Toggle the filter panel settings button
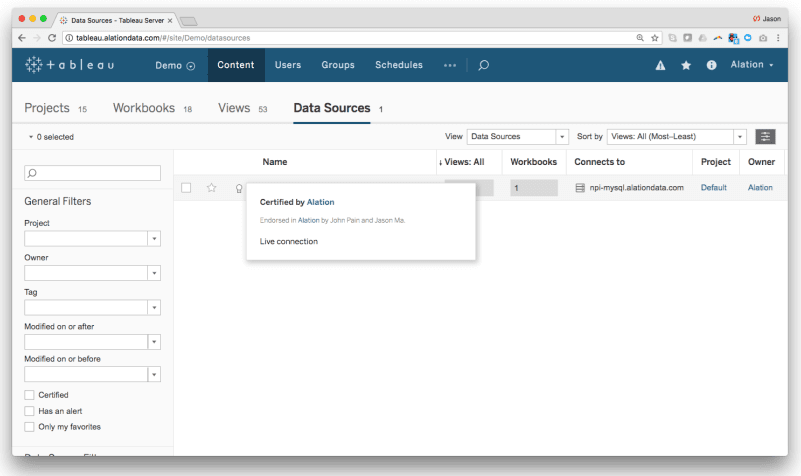 pos(765,136)
